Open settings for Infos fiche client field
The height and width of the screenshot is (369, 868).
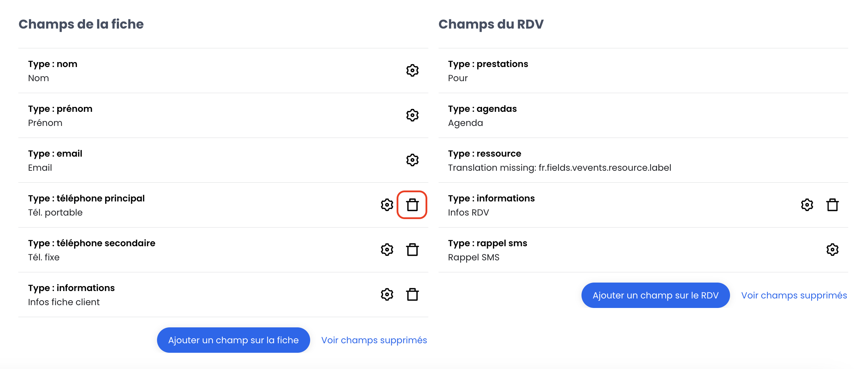(387, 295)
